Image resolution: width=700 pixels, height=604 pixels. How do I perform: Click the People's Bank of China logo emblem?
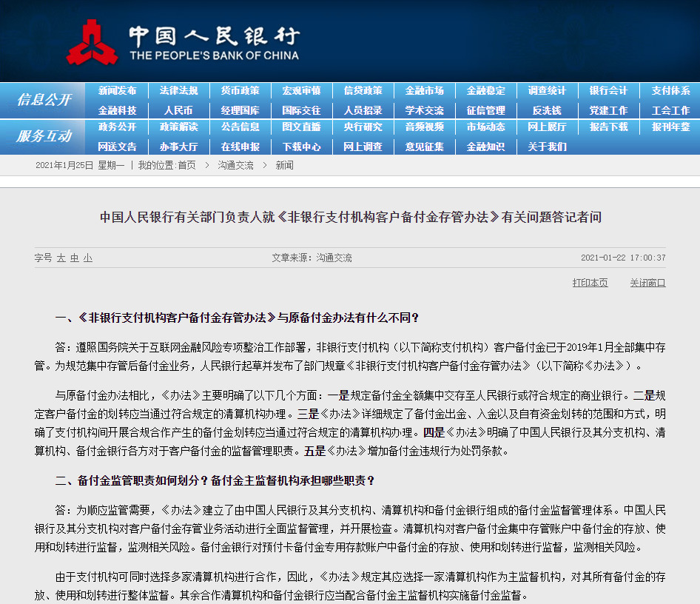click(x=92, y=42)
